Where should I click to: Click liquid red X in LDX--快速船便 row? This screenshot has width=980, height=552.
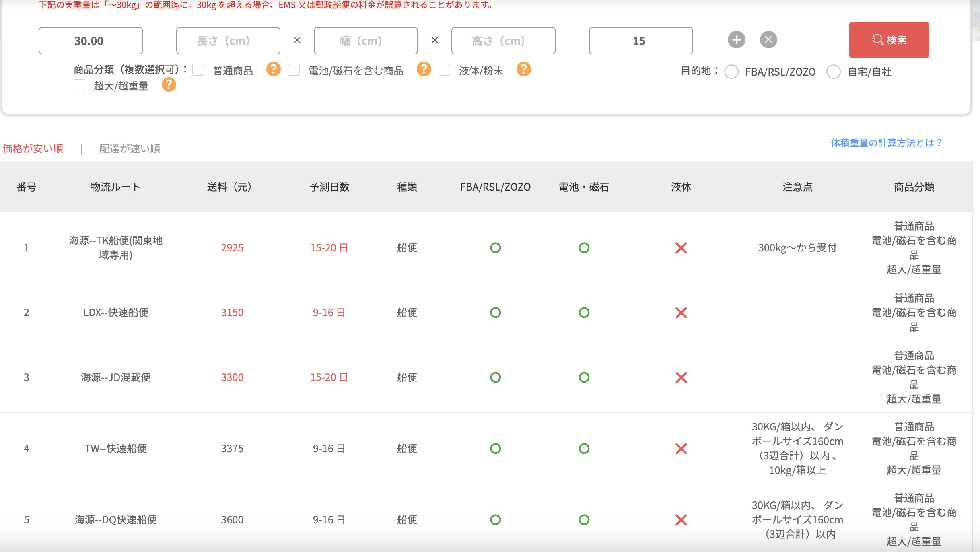(681, 313)
